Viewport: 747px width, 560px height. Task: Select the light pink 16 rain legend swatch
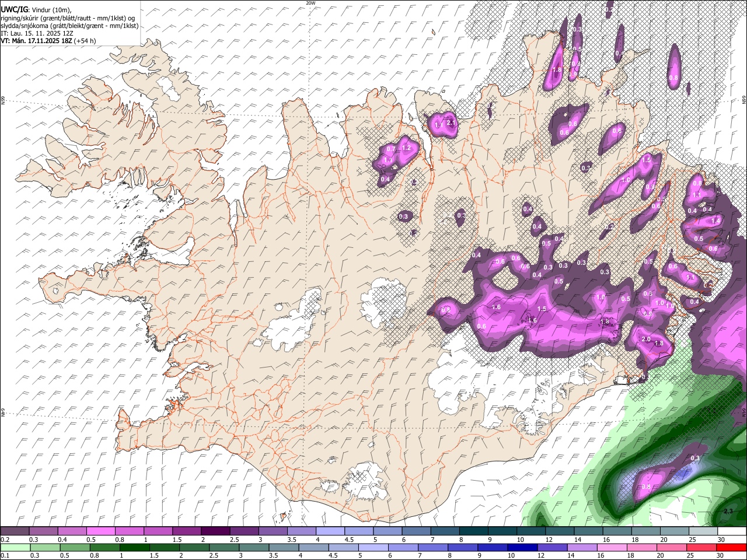coord(612,547)
